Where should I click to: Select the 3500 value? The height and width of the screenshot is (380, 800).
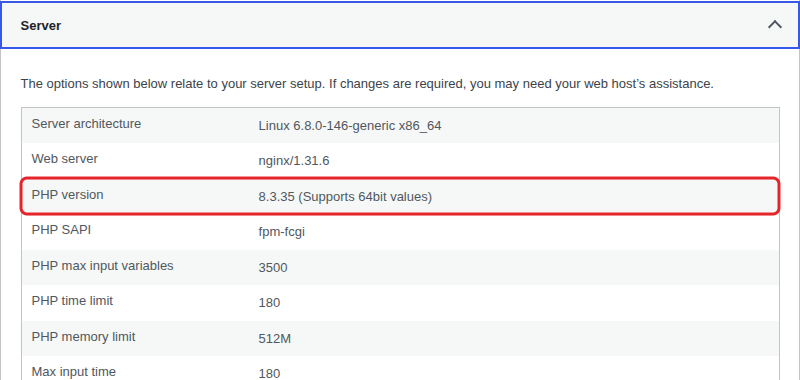[272, 267]
